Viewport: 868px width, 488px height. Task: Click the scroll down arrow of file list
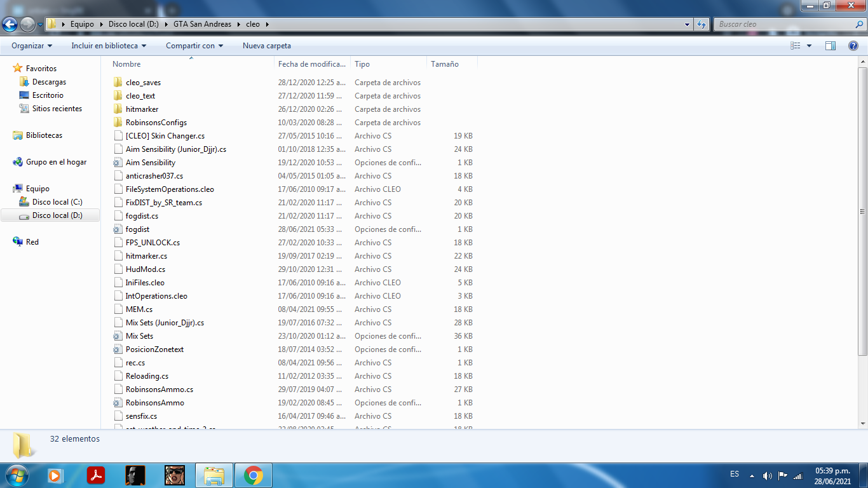[x=862, y=423]
